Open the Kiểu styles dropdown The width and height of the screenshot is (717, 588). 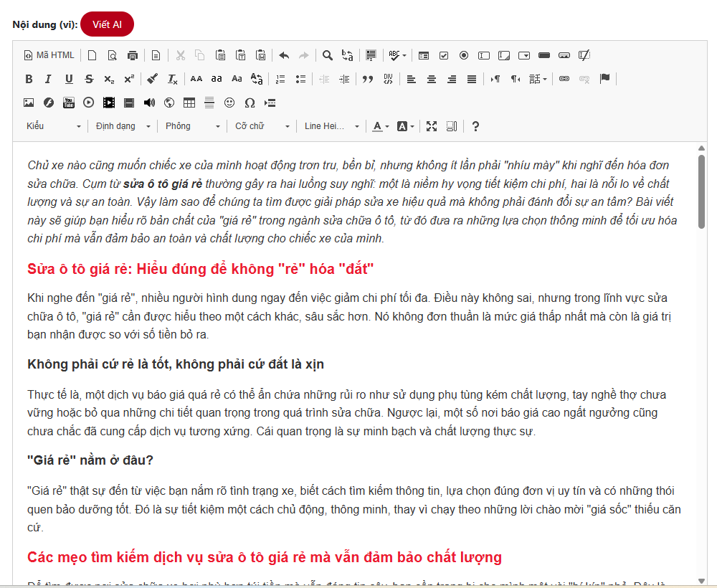54,126
